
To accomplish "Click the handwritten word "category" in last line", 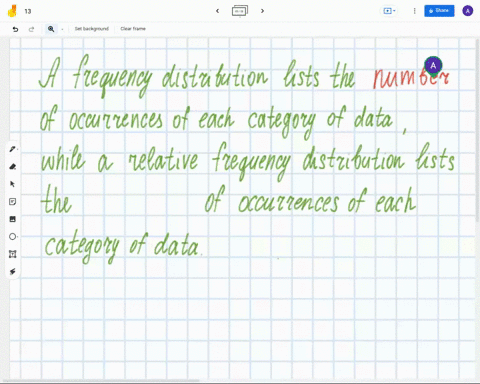I will [81, 247].
